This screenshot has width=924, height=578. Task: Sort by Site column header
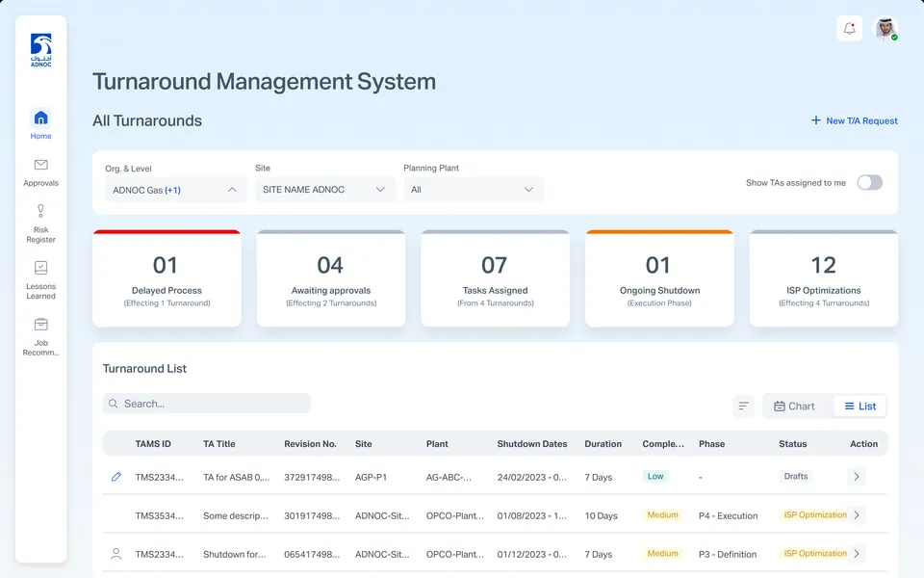364,443
